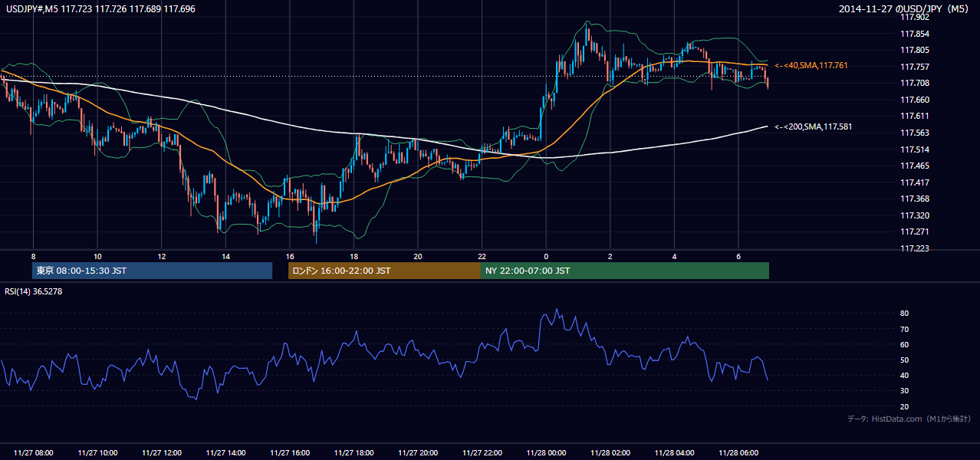Click the 11/28 00:00 time axis label
980x460 pixels.
(546, 453)
